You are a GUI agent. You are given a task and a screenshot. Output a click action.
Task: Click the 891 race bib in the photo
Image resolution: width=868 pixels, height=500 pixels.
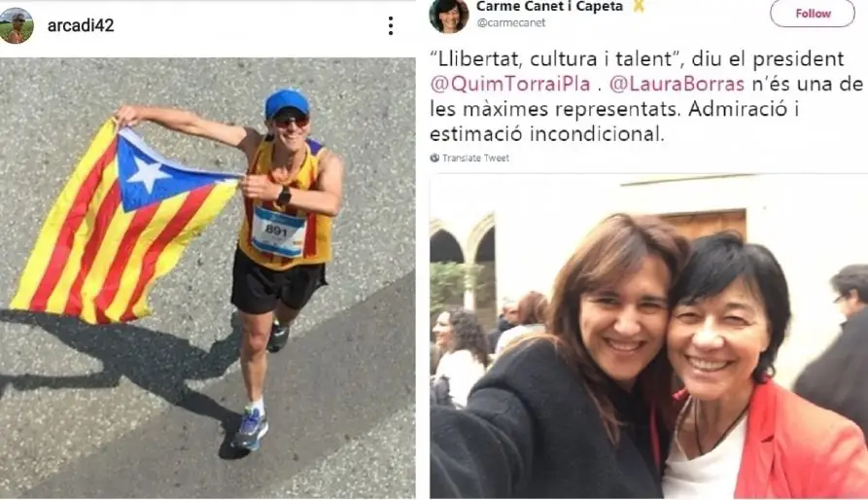(278, 232)
